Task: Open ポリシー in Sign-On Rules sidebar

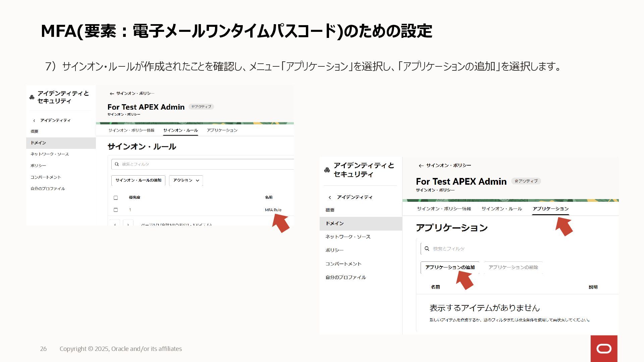Action: pyautogui.click(x=38, y=166)
